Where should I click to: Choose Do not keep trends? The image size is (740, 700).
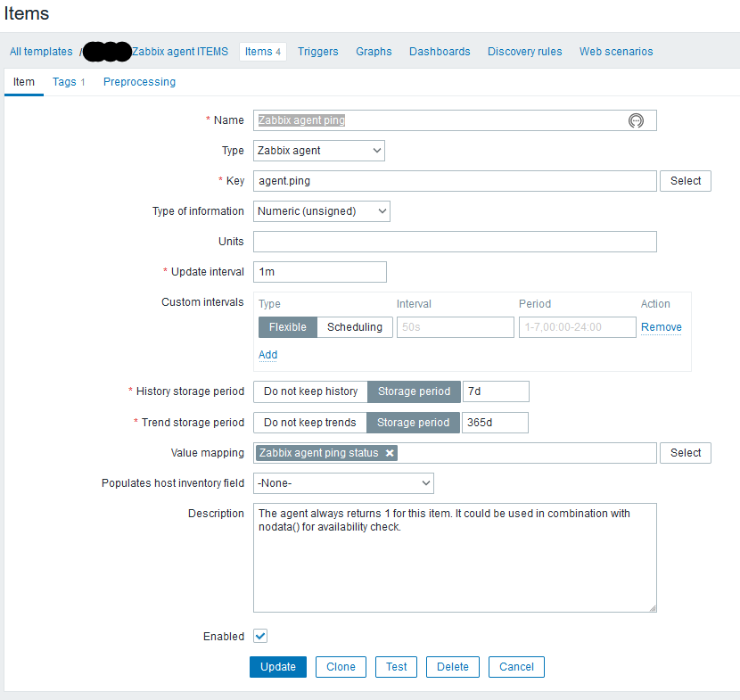click(x=310, y=423)
